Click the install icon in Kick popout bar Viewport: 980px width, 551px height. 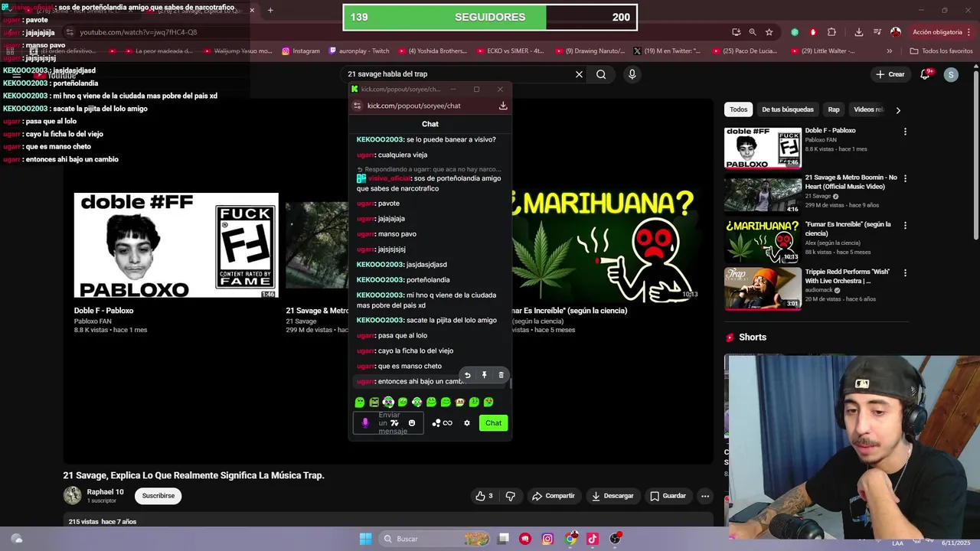point(503,106)
